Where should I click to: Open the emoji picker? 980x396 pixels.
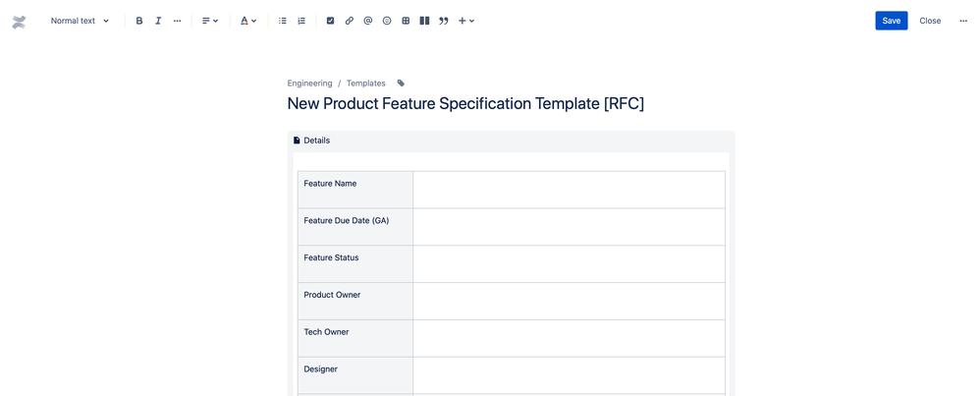387,21
